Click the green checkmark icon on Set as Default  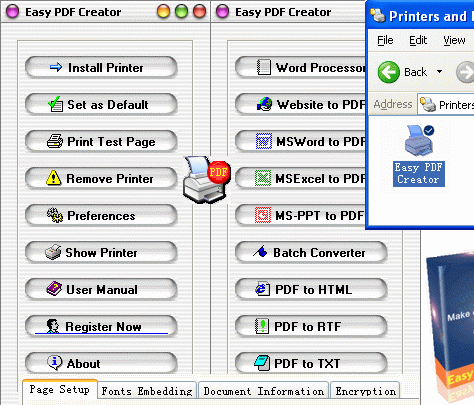click(x=55, y=104)
